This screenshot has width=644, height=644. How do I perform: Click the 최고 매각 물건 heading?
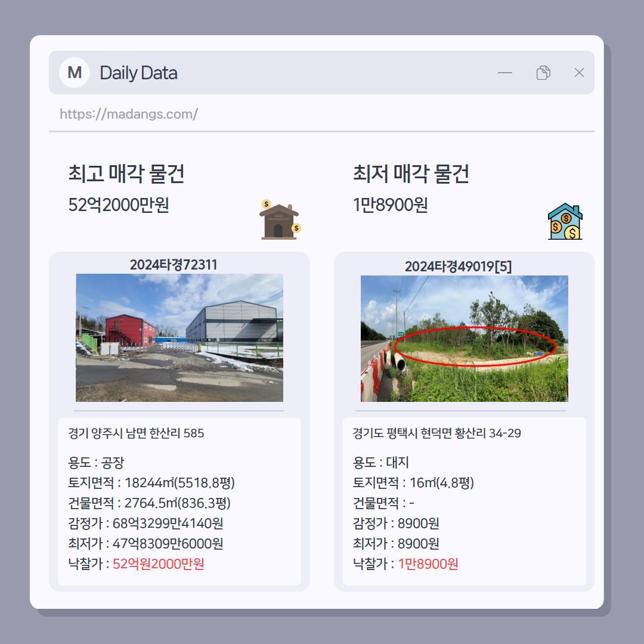pyautogui.click(x=126, y=174)
